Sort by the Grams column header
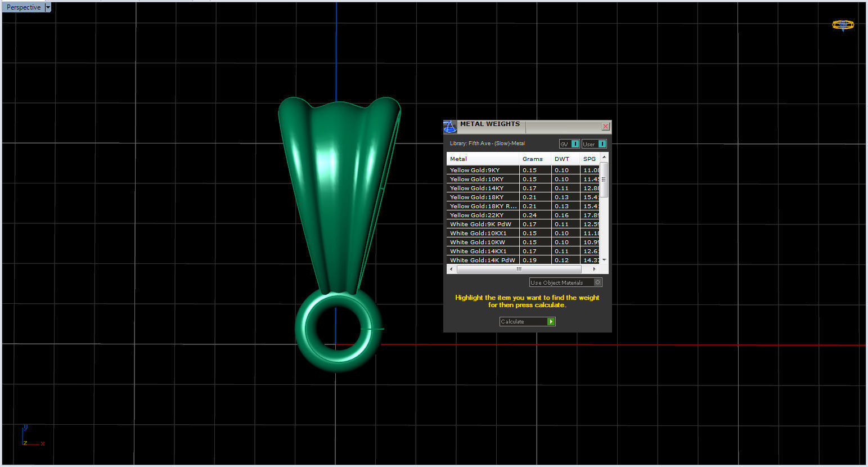 coord(535,159)
